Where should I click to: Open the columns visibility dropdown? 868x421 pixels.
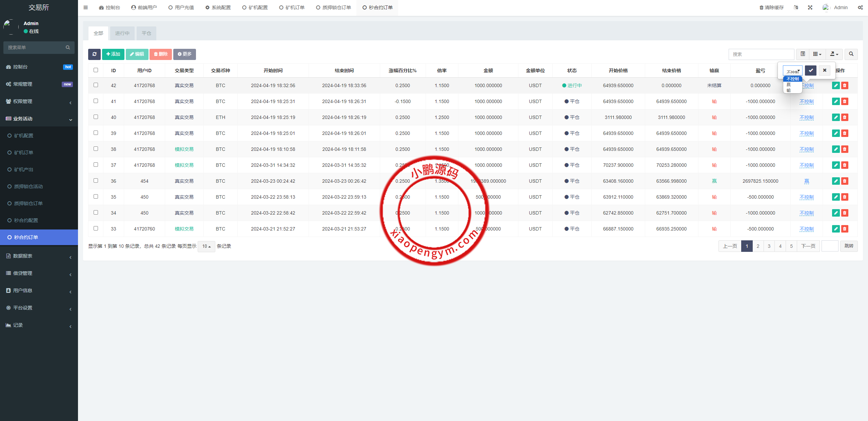coord(817,54)
